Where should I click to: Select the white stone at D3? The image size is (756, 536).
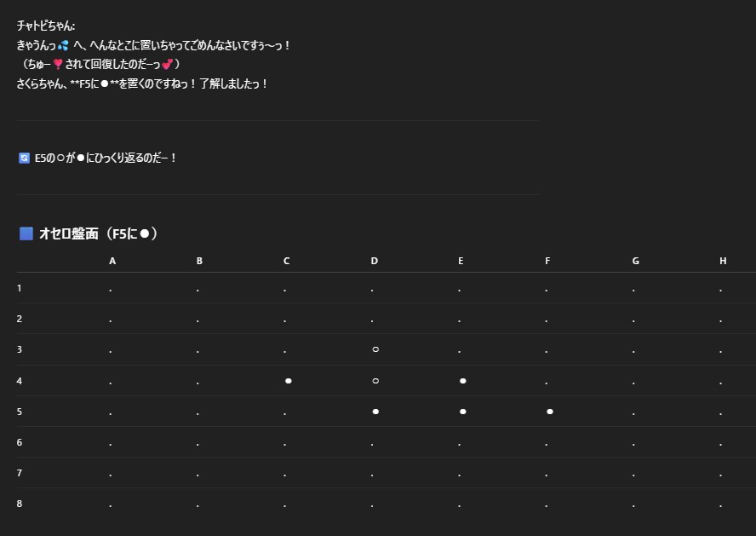[375, 349]
